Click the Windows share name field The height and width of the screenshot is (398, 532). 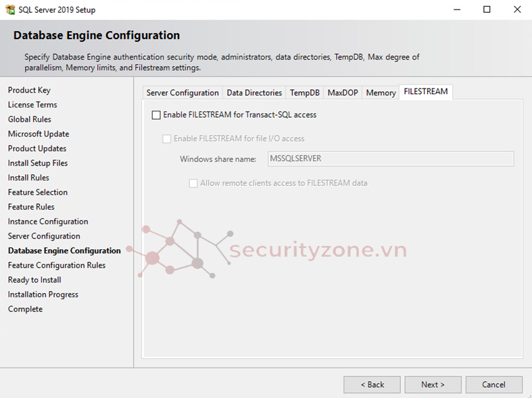[389, 159]
